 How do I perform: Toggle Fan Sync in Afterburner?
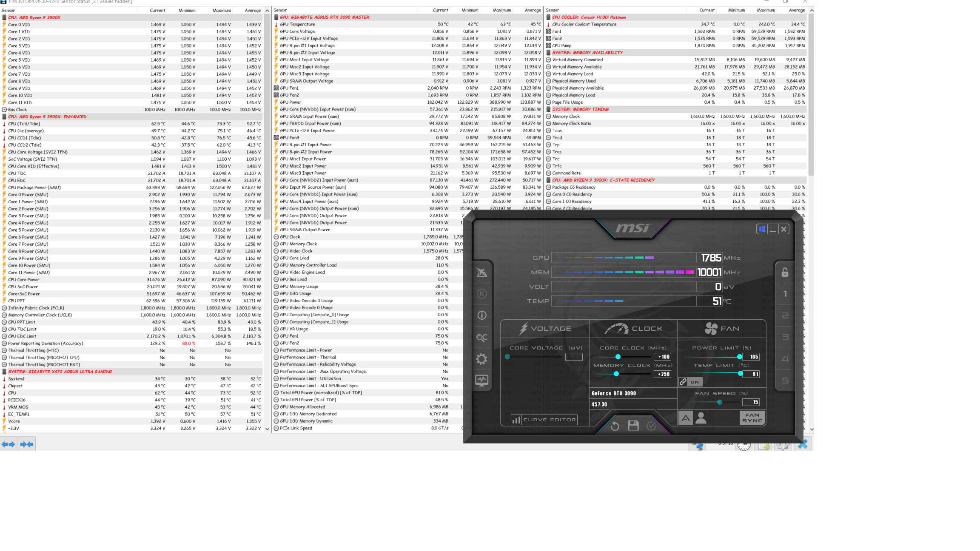752,418
